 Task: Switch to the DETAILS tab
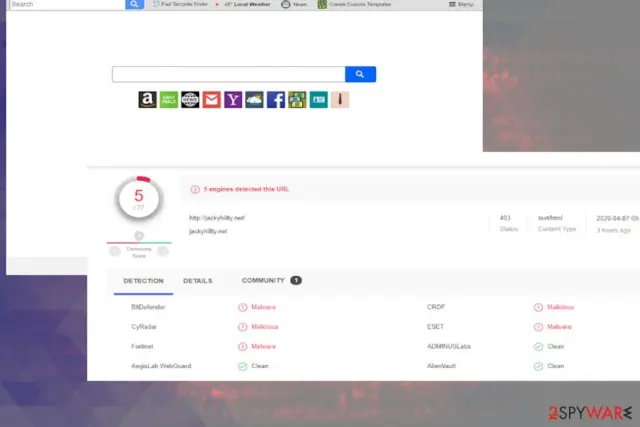pos(198,281)
